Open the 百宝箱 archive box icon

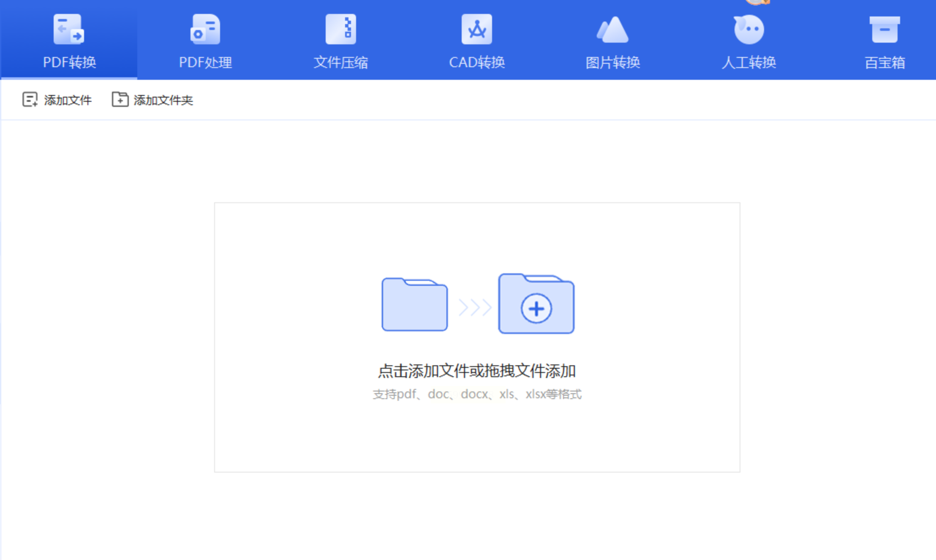click(x=884, y=29)
